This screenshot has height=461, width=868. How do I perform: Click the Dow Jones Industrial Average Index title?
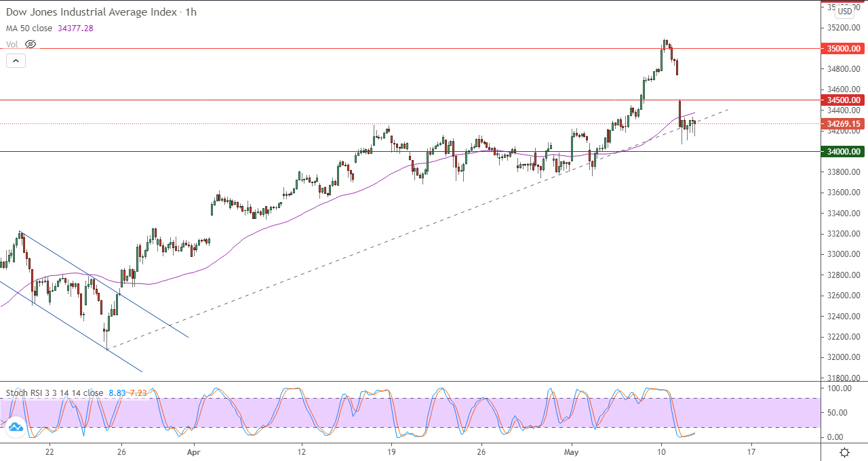point(92,12)
